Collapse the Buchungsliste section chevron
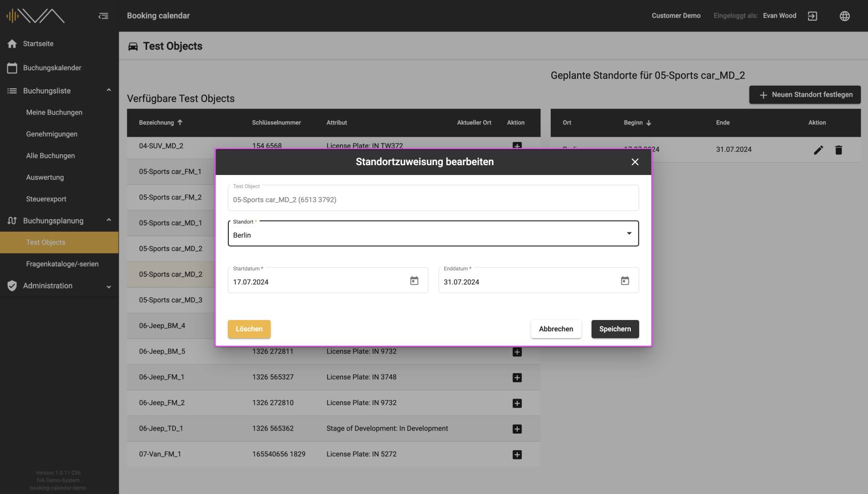Viewport: 868px width, 494px height. click(109, 90)
